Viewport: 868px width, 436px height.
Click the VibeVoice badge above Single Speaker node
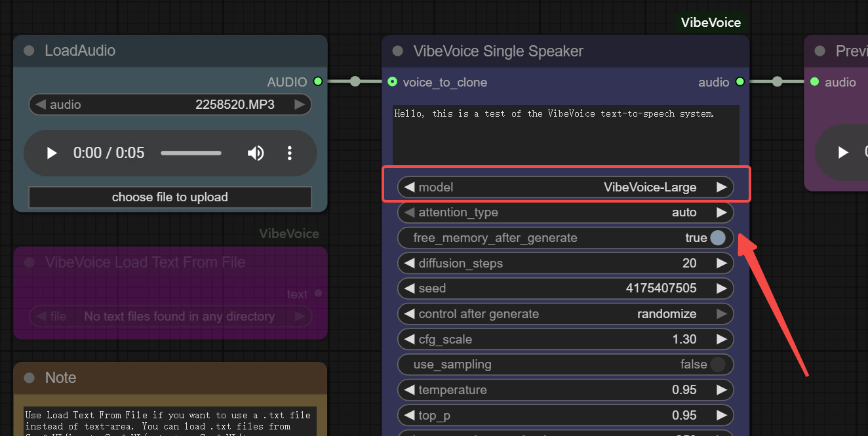coord(711,23)
